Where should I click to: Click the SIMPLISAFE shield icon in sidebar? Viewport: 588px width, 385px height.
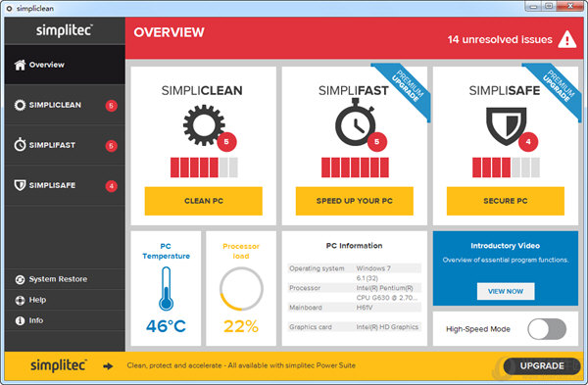tap(20, 185)
